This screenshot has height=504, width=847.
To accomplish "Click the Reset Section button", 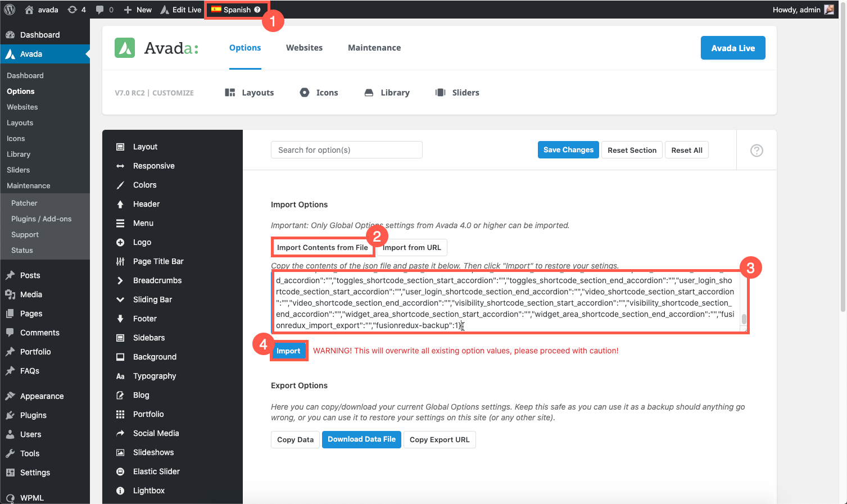I will (x=632, y=150).
